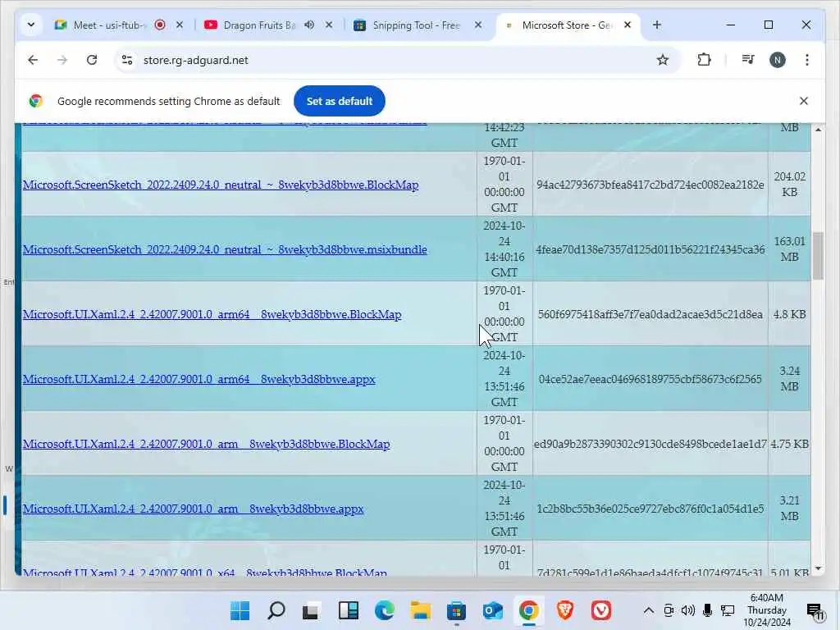840x630 pixels.
Task: Select hash 04ce52ae7eeac046968189755cbf58673c6f2565
Action: [x=651, y=379]
